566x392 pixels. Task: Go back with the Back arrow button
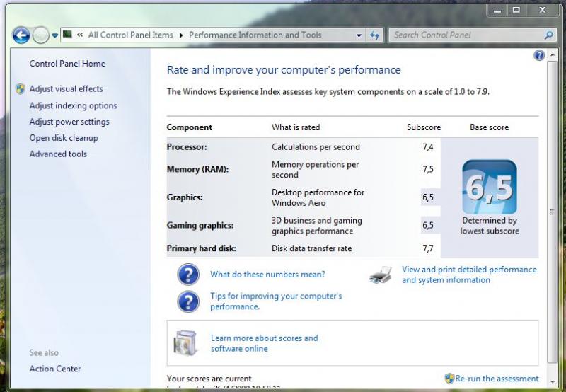tap(21, 35)
